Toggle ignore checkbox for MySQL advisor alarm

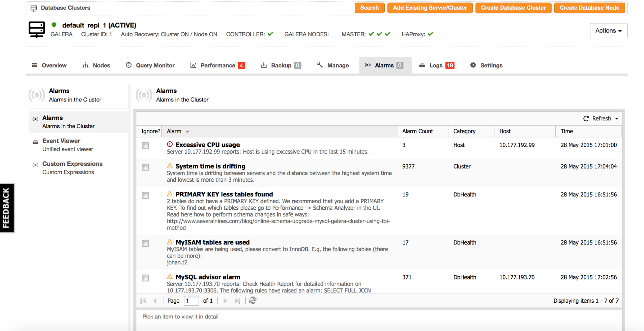[x=145, y=278]
